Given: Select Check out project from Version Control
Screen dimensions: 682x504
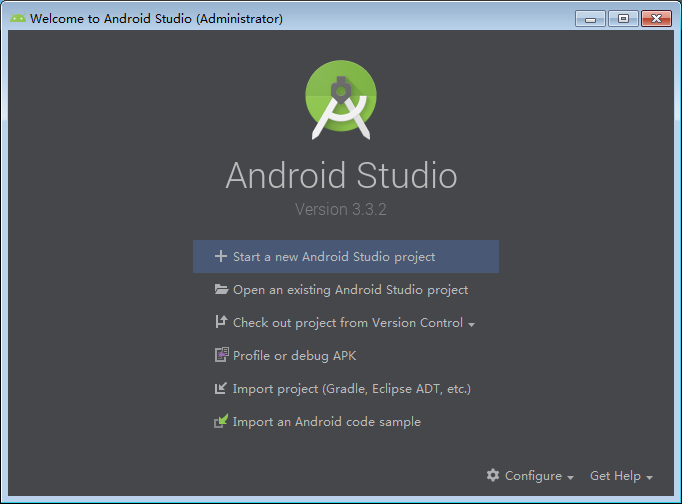Looking at the screenshot, I should (x=346, y=323).
